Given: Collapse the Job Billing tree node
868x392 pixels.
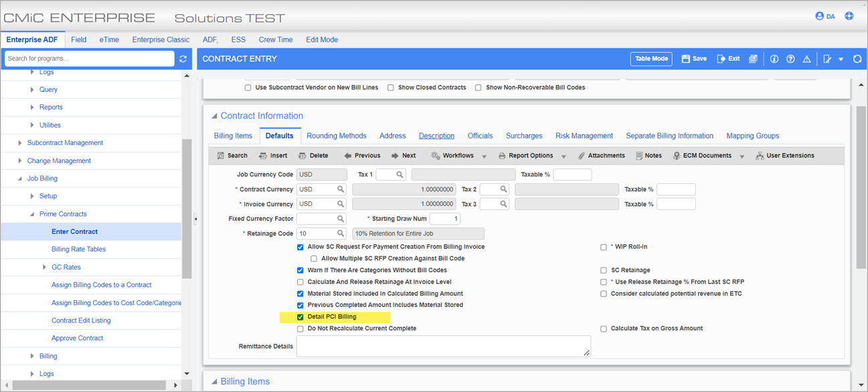Looking at the screenshot, I should [19, 179].
